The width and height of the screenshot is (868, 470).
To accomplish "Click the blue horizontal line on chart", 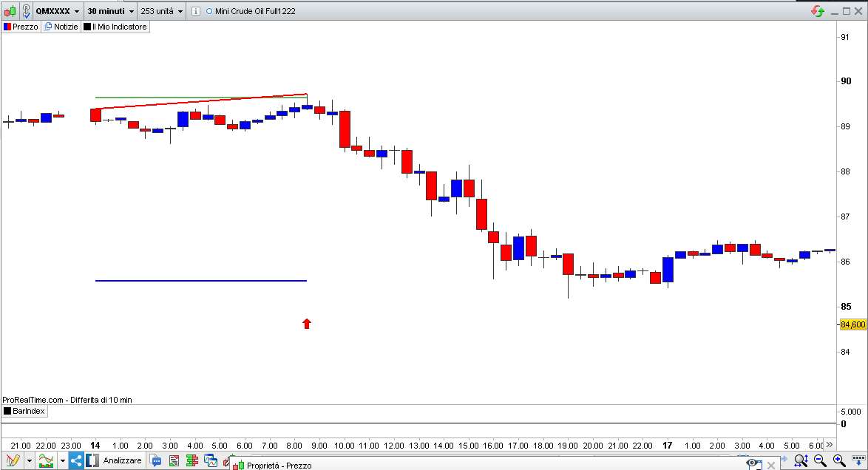I will point(201,281).
